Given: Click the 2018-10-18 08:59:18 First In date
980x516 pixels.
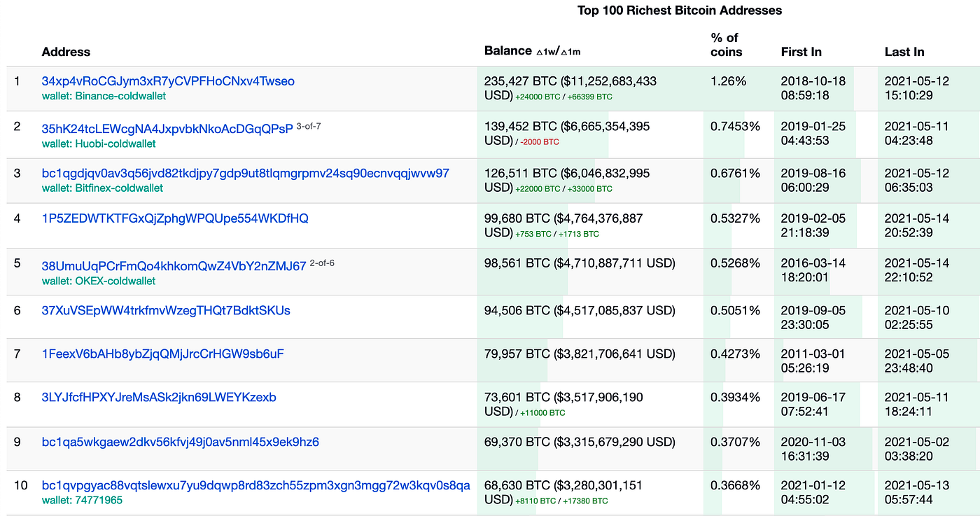Looking at the screenshot, I should click(x=813, y=88).
